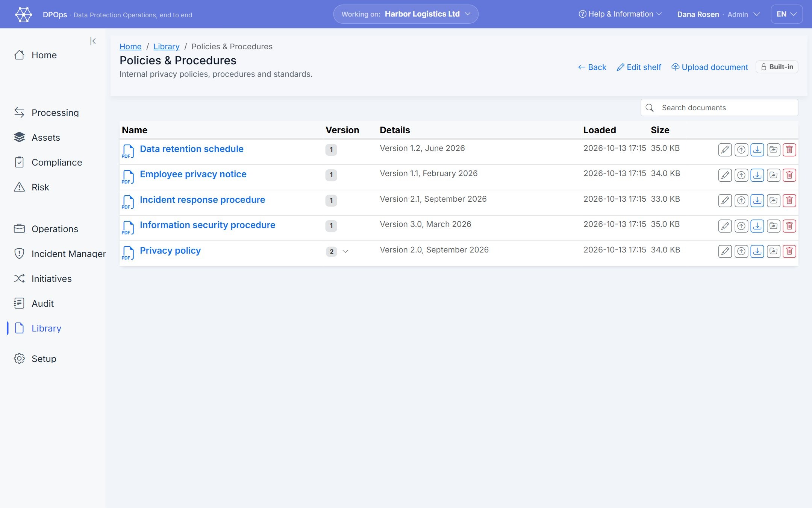
Task: Click the Library breadcrumb link
Action: [166, 46]
